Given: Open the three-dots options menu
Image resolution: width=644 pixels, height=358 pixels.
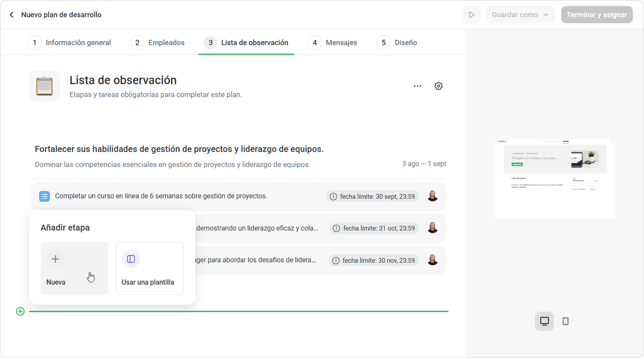Looking at the screenshot, I should pos(417,86).
